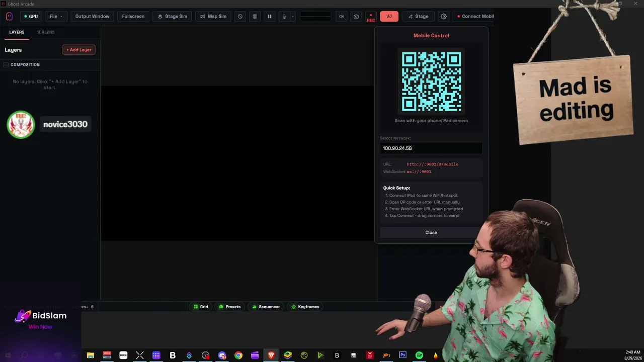
Task: Pause playback in the top toolbar
Action: point(270,16)
